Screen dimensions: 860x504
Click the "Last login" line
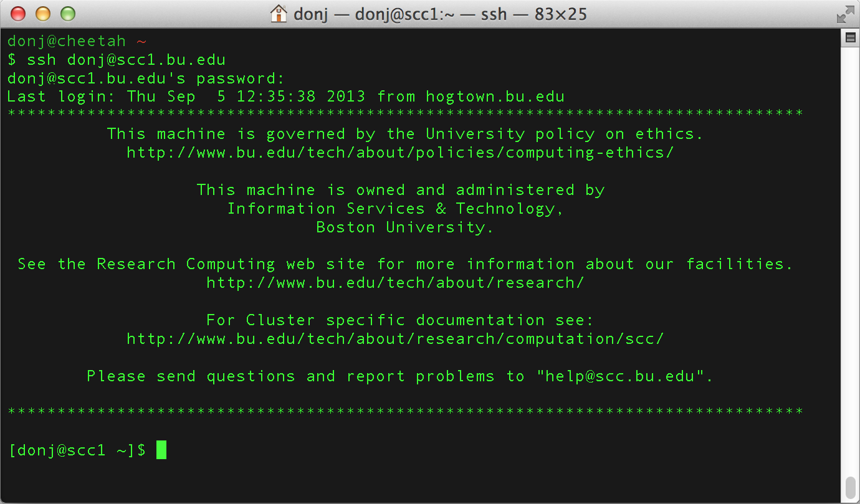pos(285,97)
